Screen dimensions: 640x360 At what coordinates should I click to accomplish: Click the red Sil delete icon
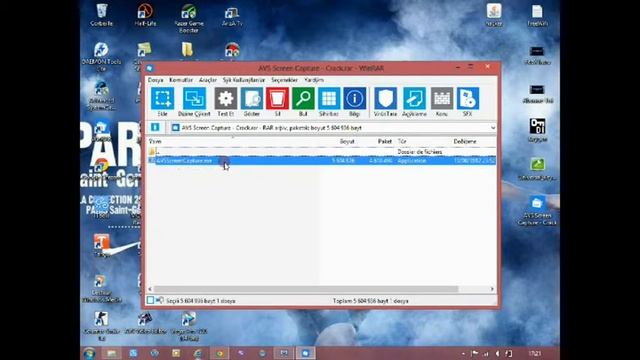click(278, 98)
